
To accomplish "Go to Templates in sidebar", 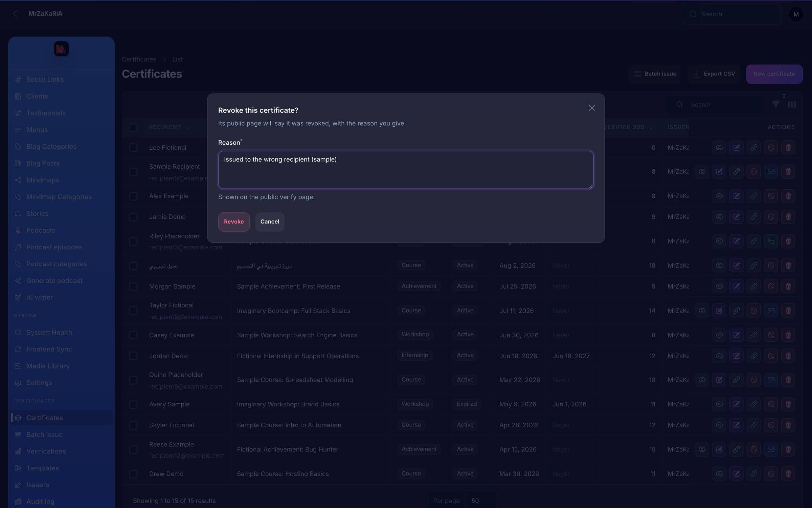I will click(62, 468).
